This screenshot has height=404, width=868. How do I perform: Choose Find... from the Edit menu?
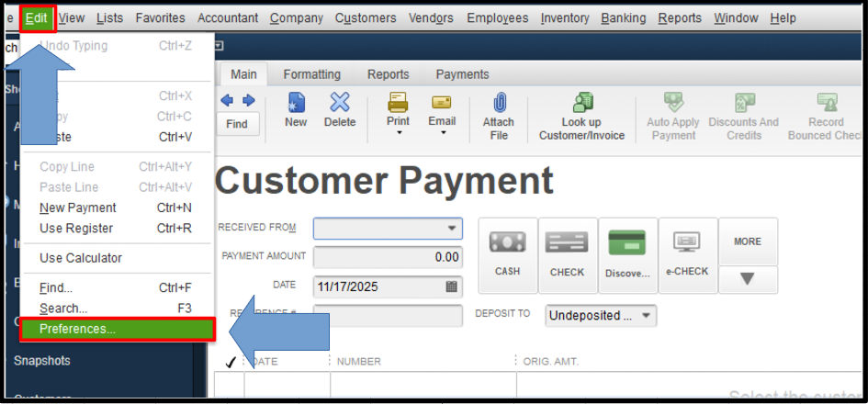116,287
